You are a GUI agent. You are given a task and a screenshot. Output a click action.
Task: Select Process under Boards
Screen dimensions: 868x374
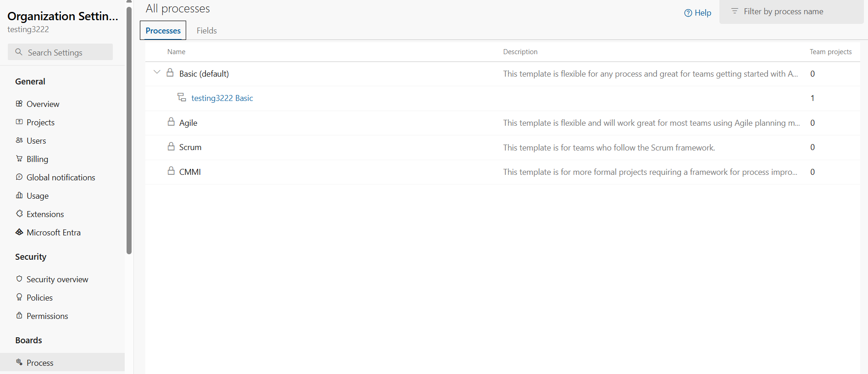coord(62,363)
